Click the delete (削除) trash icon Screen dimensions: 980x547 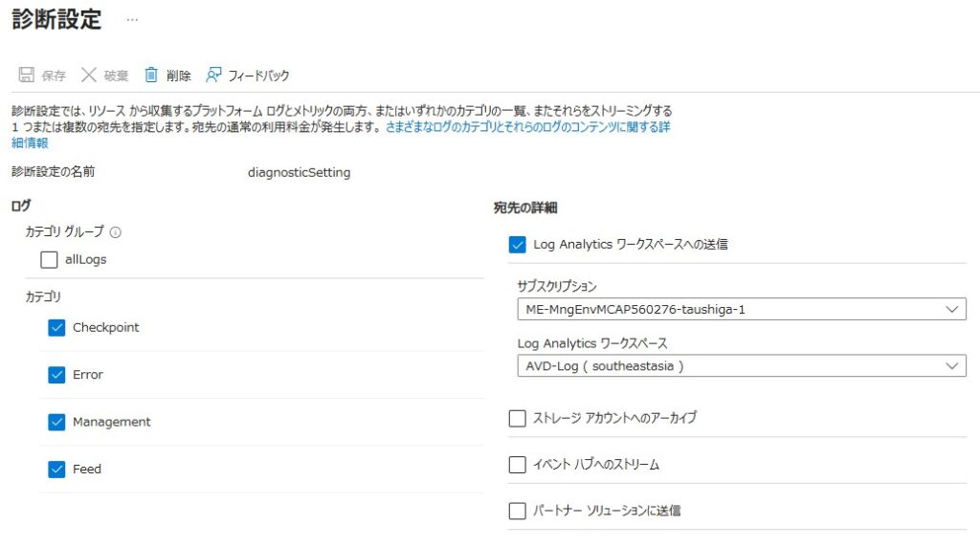(x=151, y=75)
